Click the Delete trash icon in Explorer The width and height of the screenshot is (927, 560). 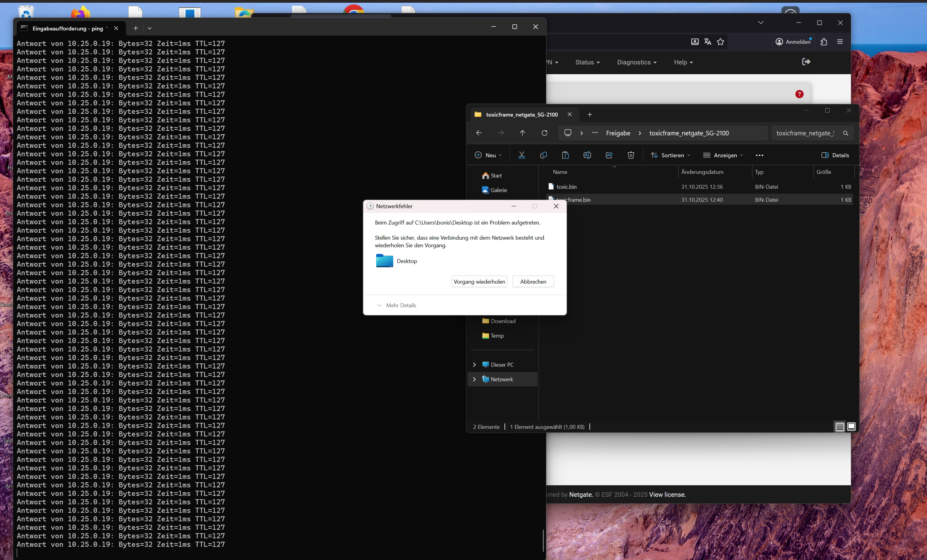click(x=631, y=155)
